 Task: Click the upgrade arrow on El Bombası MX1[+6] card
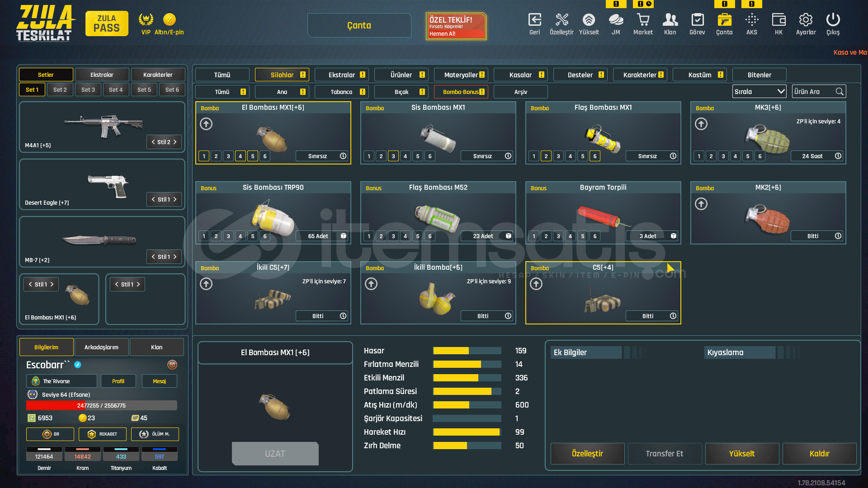(x=206, y=124)
